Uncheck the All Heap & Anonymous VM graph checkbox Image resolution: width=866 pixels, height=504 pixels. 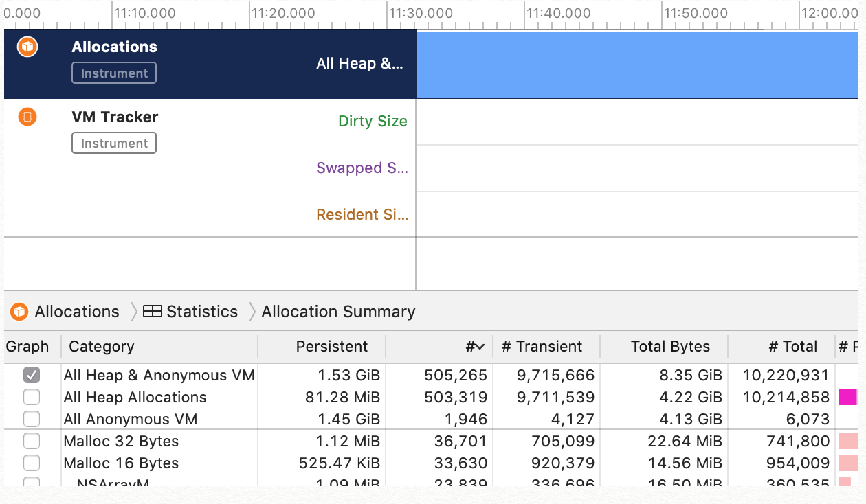click(32, 376)
